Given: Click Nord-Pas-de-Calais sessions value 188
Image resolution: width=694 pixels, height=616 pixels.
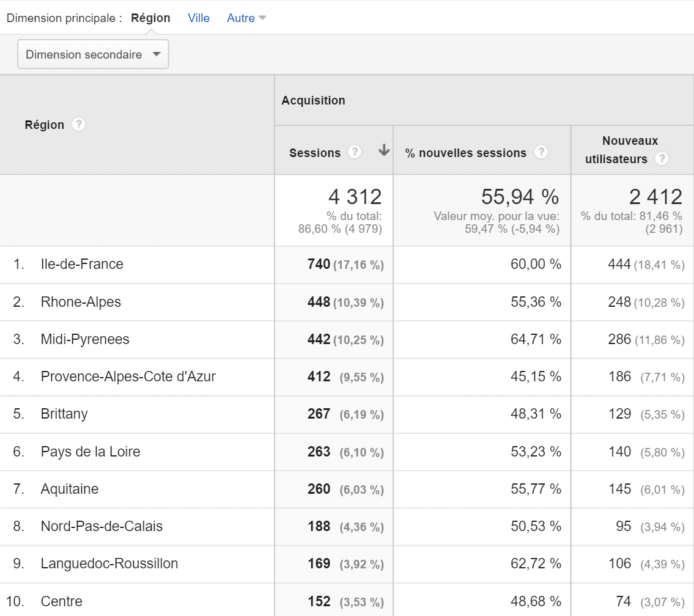Looking at the screenshot, I should (319, 526).
